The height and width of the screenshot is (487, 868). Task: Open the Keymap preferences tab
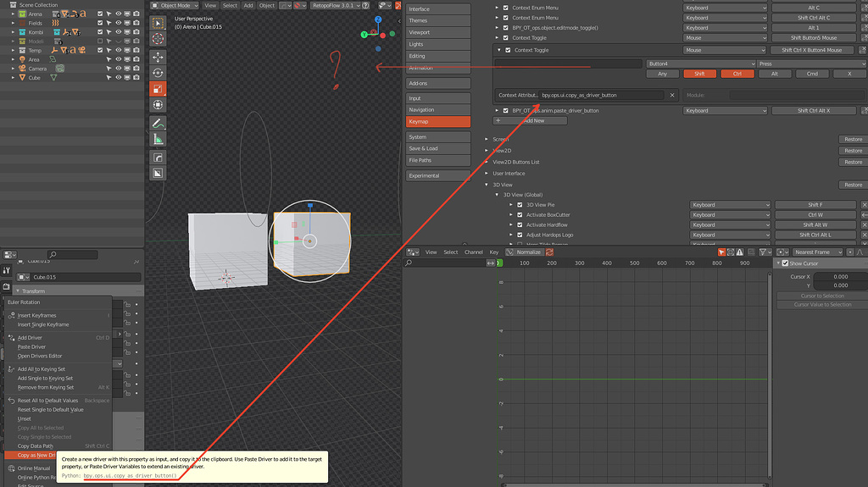(x=438, y=122)
